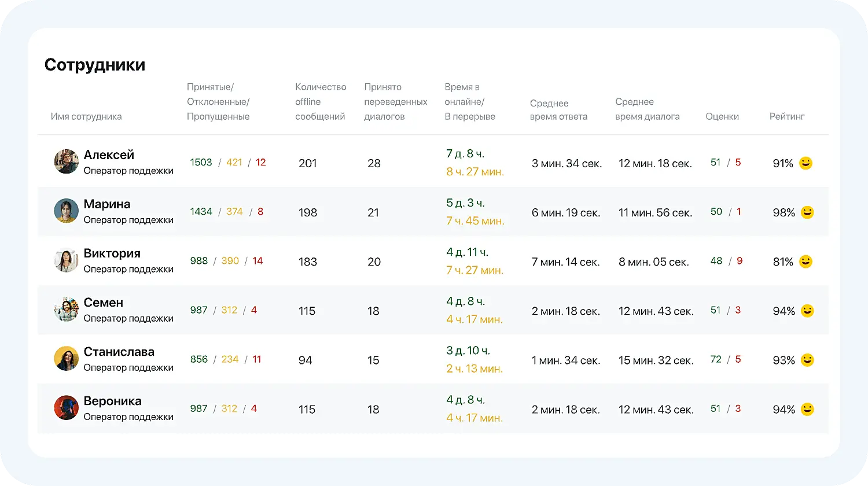View Виктория's profile picture
Screen dimensions: 868x486
pos(66,260)
